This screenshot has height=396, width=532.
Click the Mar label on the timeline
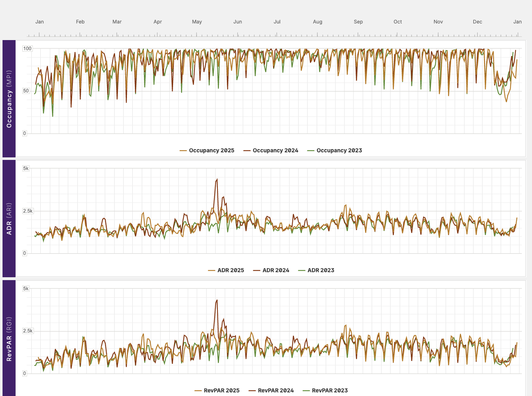click(x=117, y=22)
